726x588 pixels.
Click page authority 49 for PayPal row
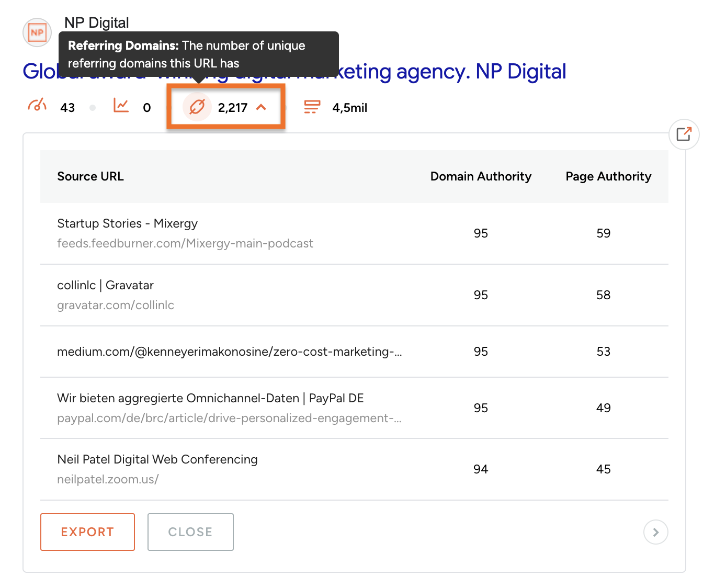(604, 408)
